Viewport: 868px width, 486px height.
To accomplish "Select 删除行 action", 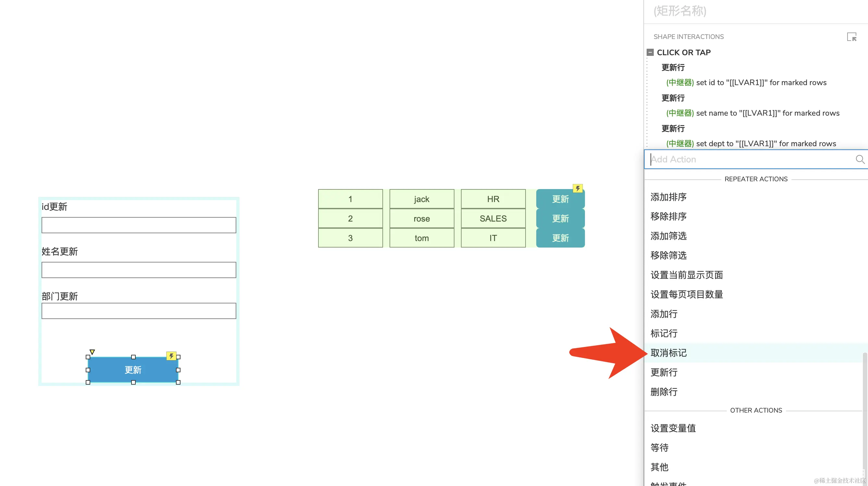I will [664, 392].
